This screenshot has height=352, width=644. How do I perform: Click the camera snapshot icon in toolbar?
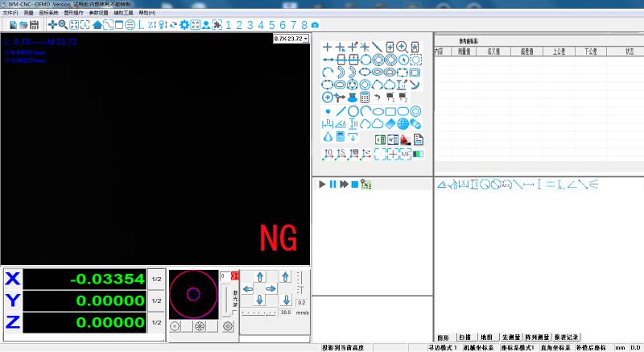[315, 25]
